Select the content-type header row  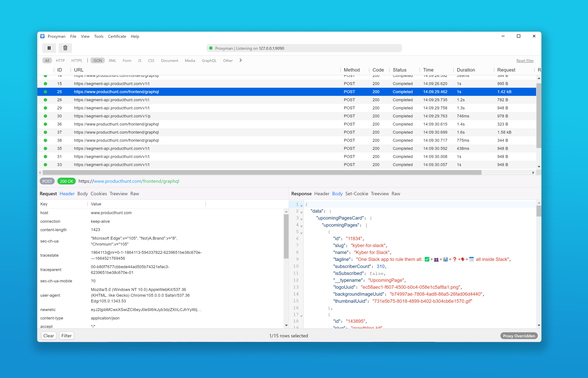(x=161, y=318)
